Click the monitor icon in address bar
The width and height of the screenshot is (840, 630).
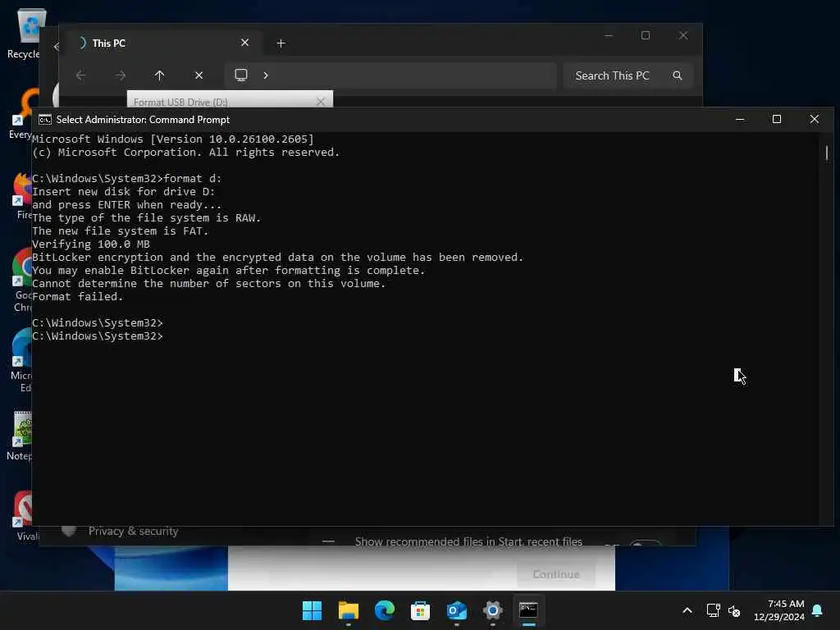(241, 75)
